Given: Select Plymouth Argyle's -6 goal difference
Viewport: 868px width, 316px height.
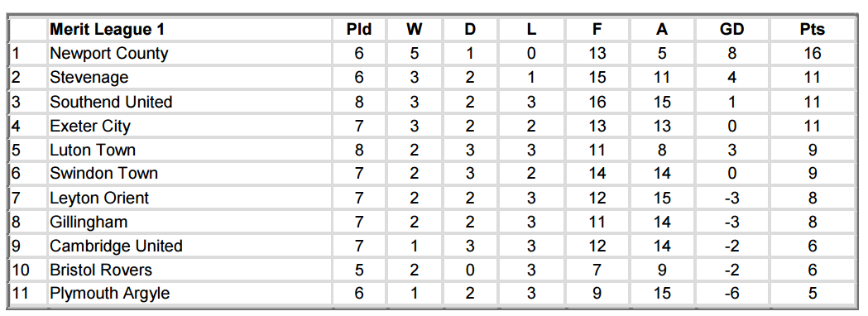Looking at the screenshot, I should pyautogui.click(x=731, y=294).
